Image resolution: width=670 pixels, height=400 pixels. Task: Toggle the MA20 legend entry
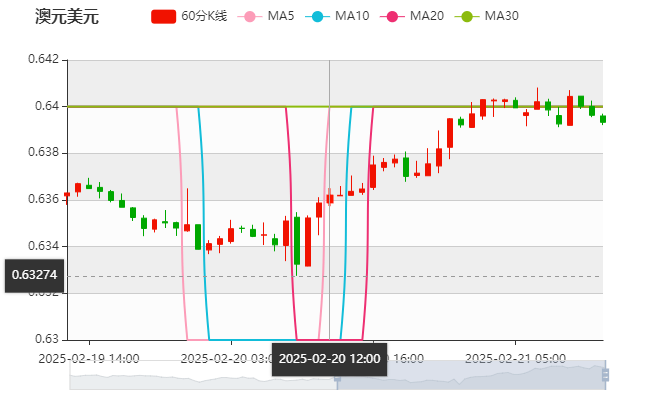(412, 16)
